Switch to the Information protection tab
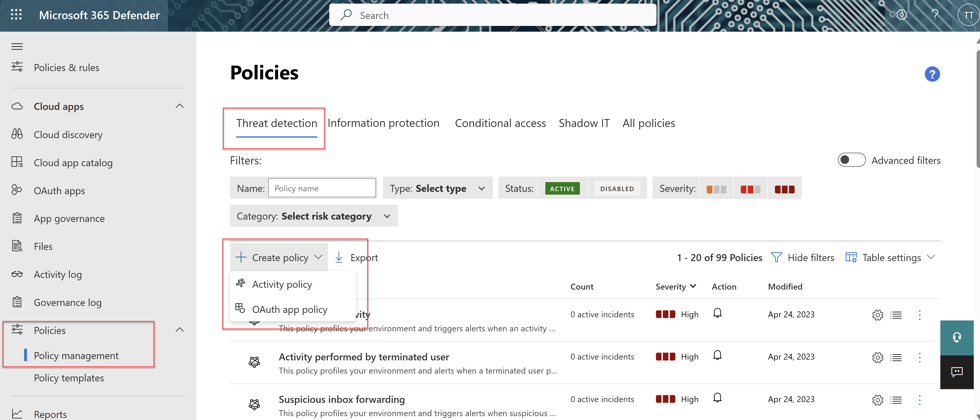This screenshot has width=980, height=420. (383, 122)
